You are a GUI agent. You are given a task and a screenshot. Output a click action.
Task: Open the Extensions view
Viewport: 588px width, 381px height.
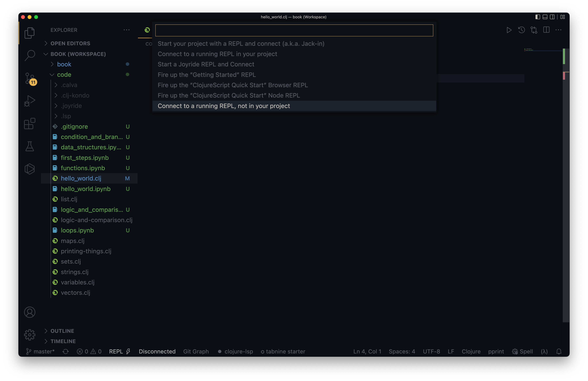(30, 123)
